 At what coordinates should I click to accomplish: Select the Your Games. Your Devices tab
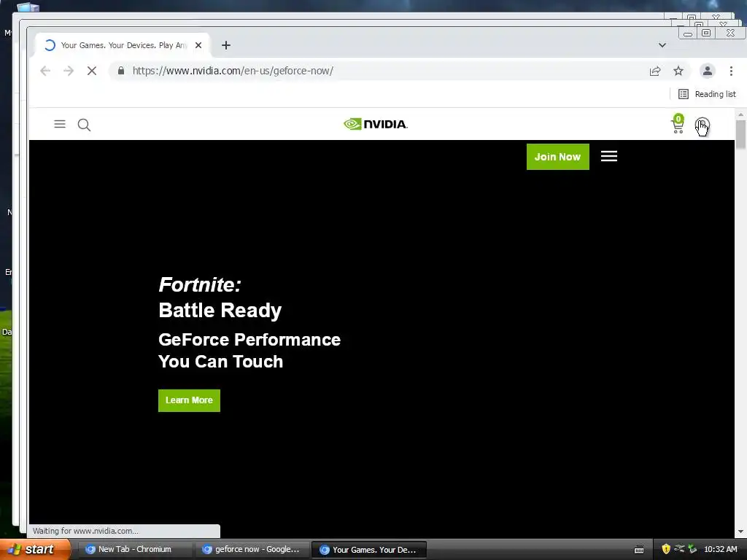(123, 45)
